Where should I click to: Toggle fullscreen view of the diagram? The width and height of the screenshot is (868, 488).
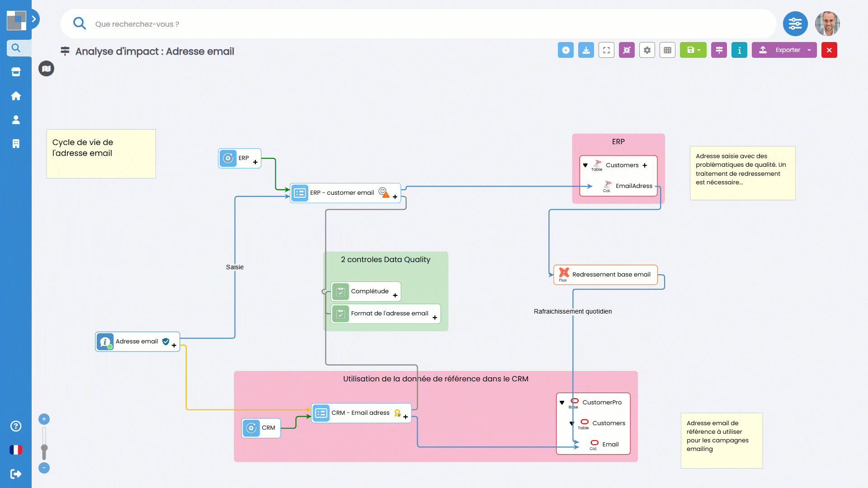point(606,50)
